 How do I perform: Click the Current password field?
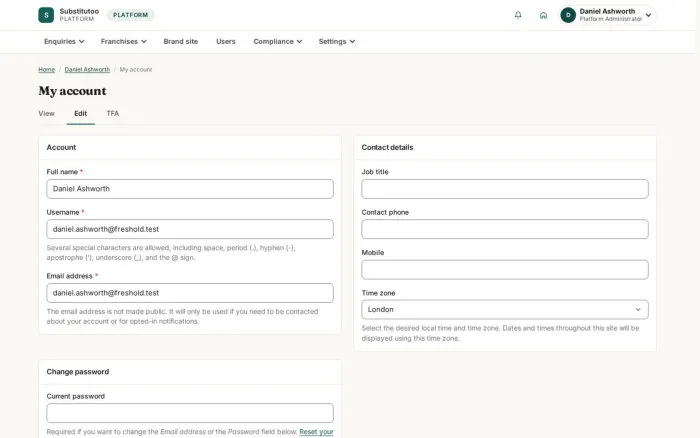pyautogui.click(x=190, y=413)
